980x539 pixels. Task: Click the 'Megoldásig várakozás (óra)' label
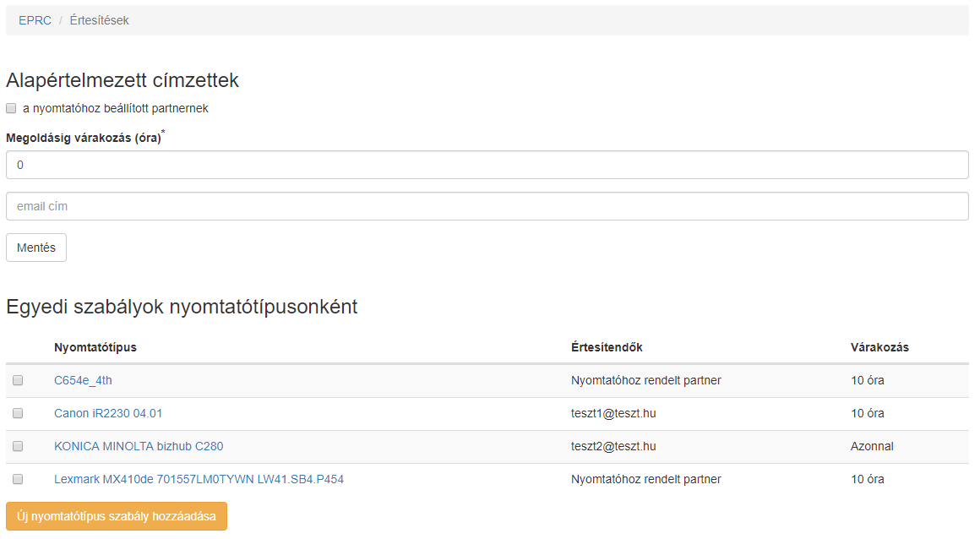[84, 139]
